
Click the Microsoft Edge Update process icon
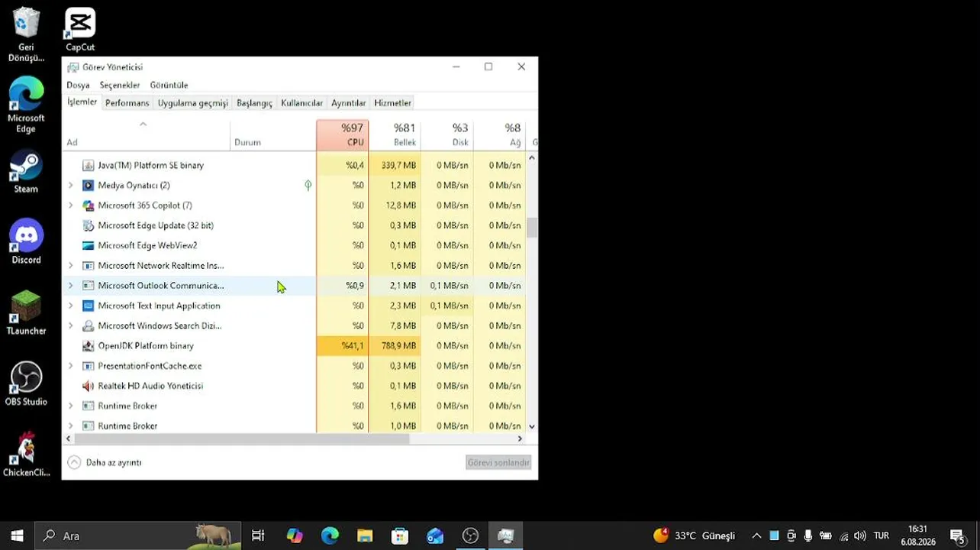[x=88, y=225]
